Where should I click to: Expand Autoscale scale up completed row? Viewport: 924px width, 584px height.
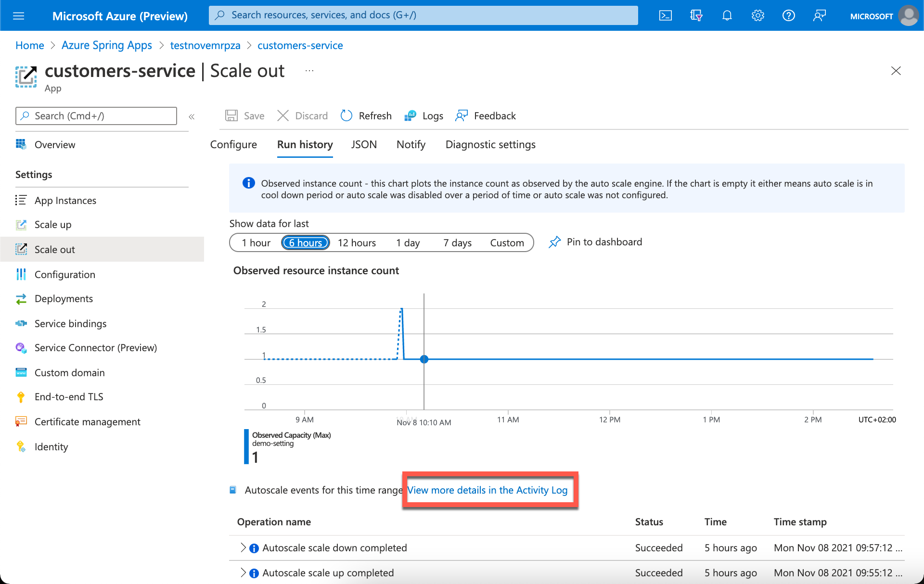244,572
